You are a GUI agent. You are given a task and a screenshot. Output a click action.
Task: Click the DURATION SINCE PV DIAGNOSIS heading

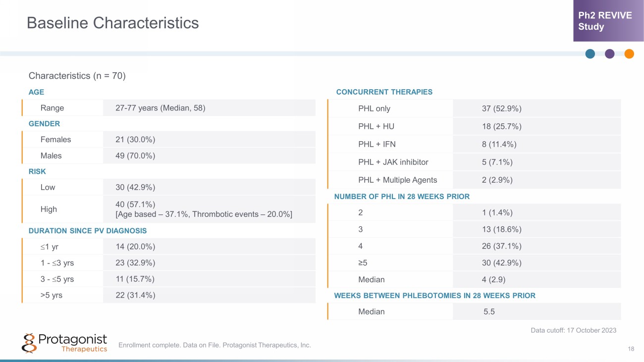click(x=88, y=231)
